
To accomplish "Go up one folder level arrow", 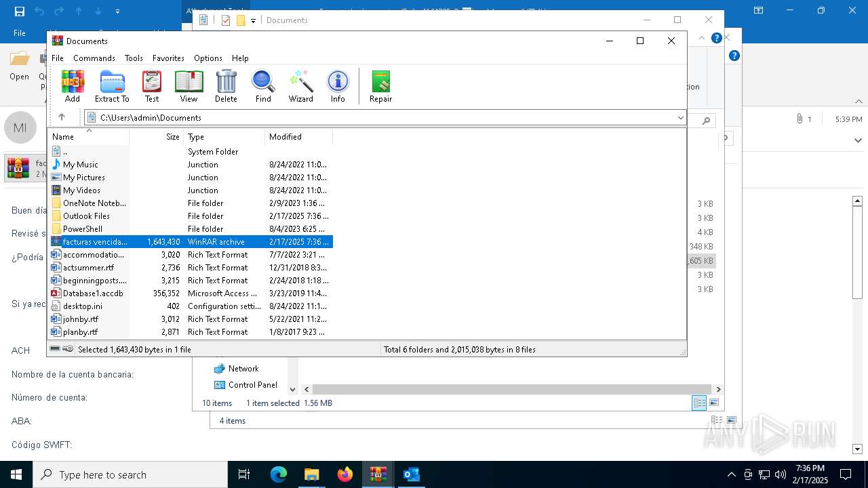I will (x=62, y=117).
